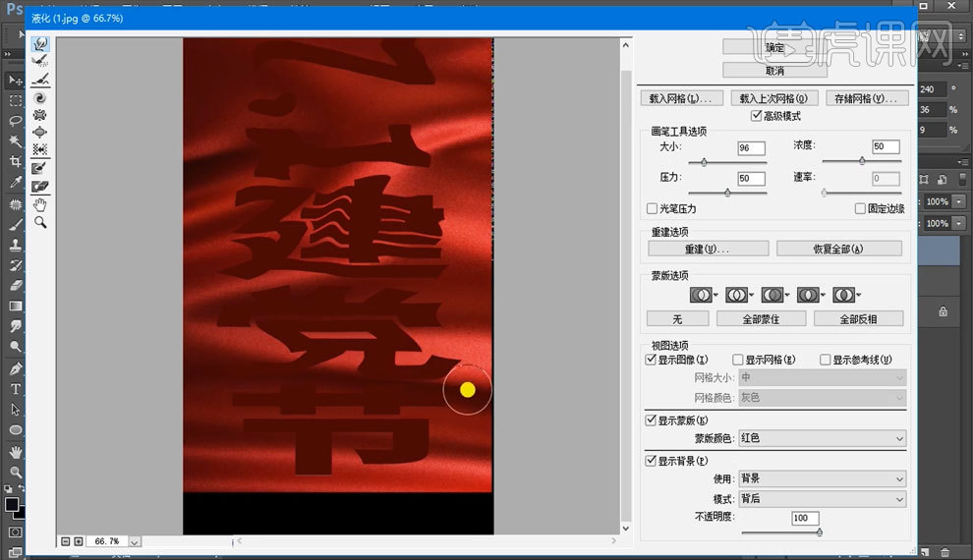Choose the Eyedropper tool

tap(15, 182)
